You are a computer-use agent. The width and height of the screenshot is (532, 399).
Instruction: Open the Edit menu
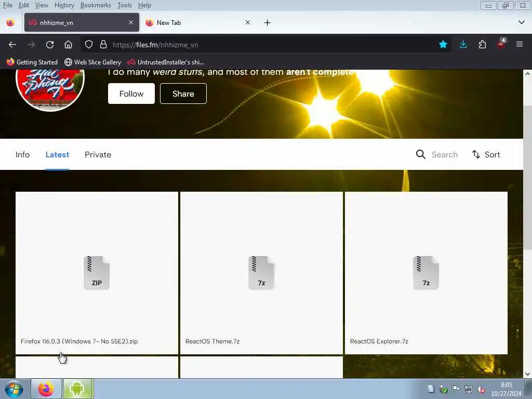point(24,5)
